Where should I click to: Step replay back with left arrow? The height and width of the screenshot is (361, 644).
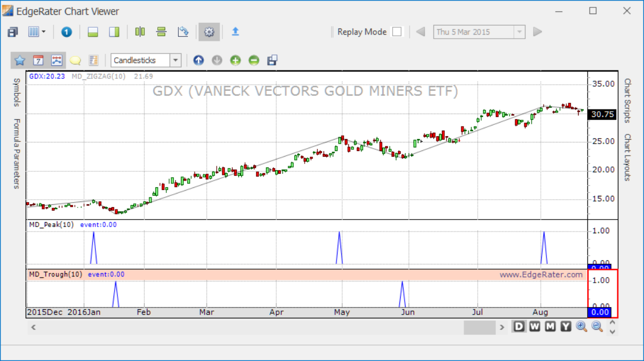420,32
